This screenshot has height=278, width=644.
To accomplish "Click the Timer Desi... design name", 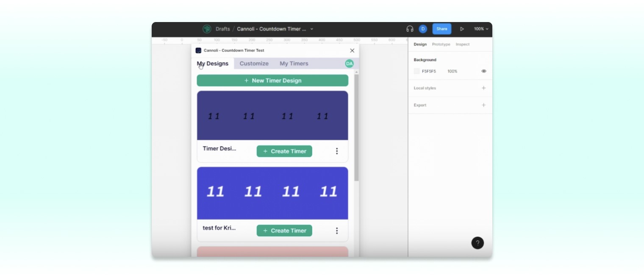I will point(219,148).
